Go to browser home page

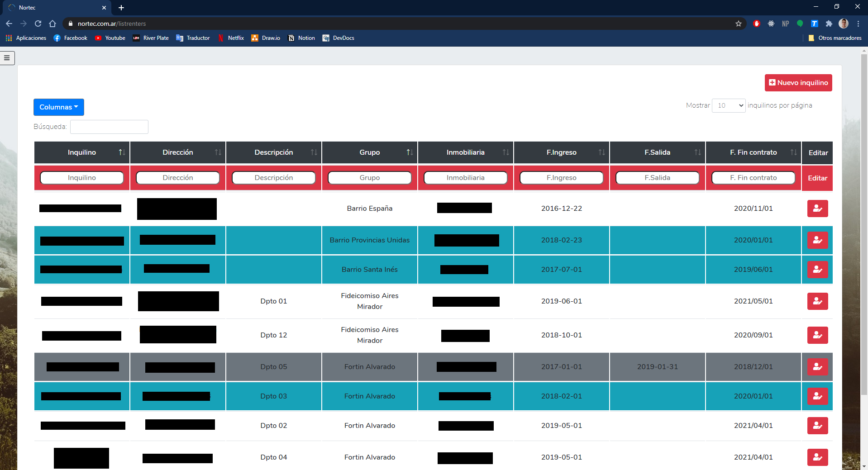coord(52,24)
